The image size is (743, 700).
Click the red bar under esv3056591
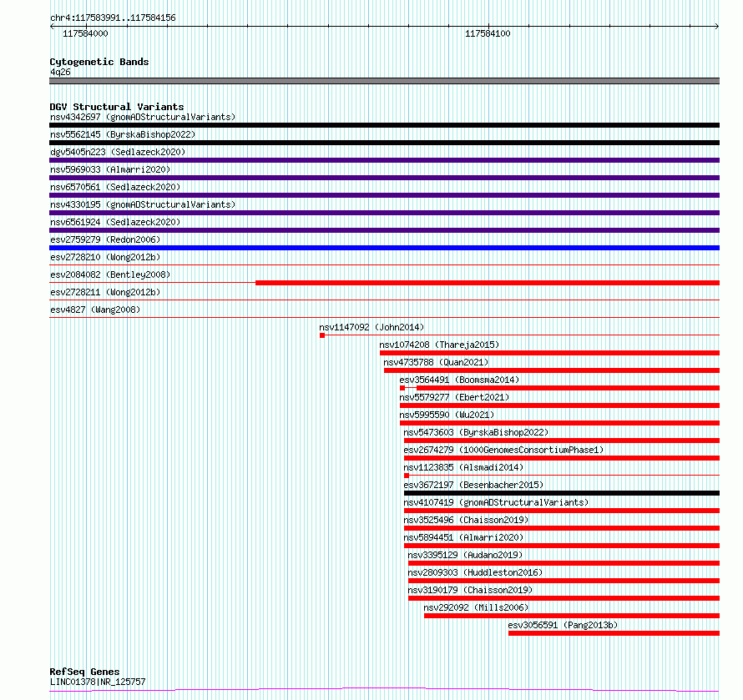tap(614, 633)
